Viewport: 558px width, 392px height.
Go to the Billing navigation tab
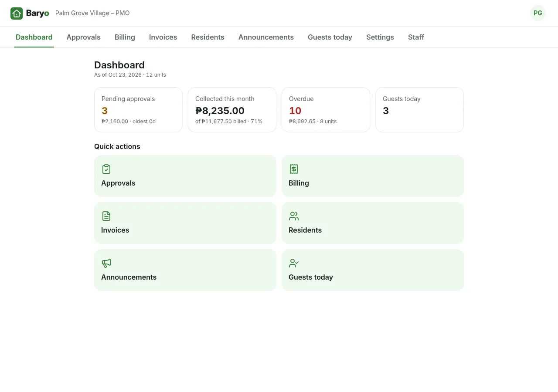125,37
